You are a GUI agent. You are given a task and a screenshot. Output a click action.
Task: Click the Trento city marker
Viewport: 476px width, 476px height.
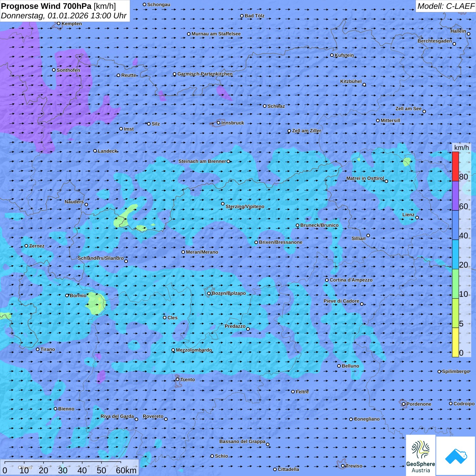pyautogui.click(x=177, y=379)
